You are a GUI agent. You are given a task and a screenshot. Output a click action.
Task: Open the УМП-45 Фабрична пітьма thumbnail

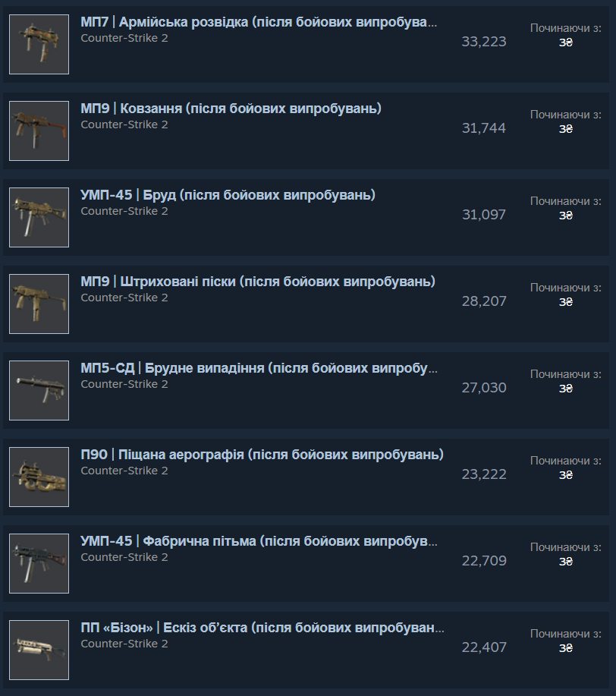[39, 564]
